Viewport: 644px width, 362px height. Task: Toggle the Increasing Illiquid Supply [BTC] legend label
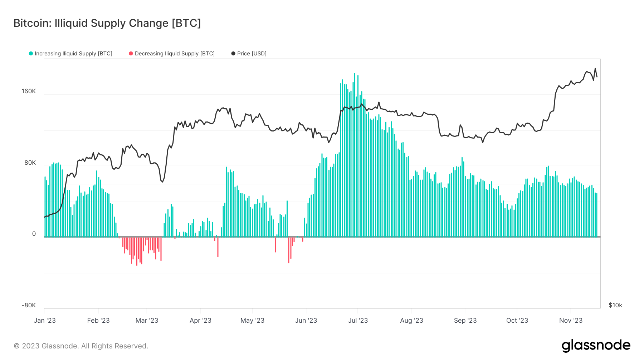pos(73,54)
